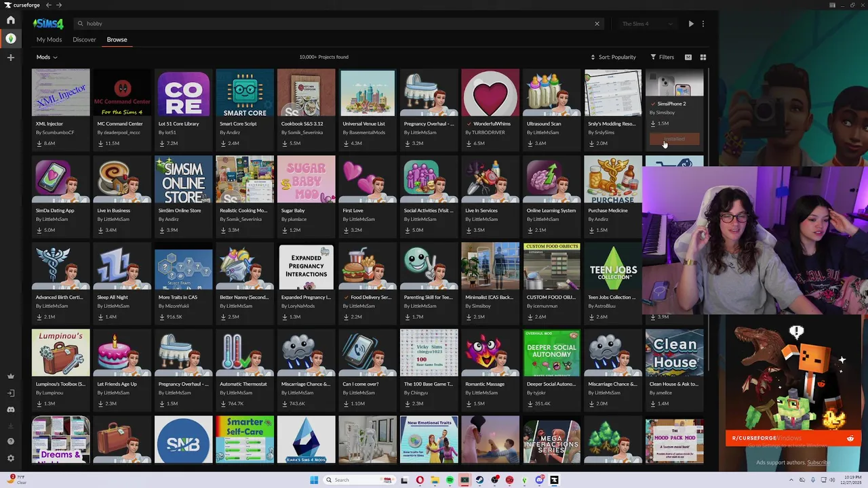Open the sidebar help icon
The width and height of the screenshot is (868, 488).
click(x=10, y=441)
